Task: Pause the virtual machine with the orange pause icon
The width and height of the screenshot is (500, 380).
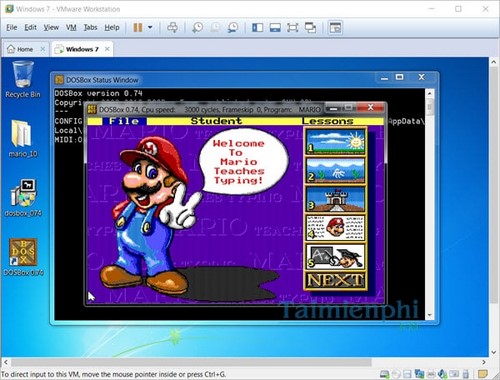Action: point(138,27)
